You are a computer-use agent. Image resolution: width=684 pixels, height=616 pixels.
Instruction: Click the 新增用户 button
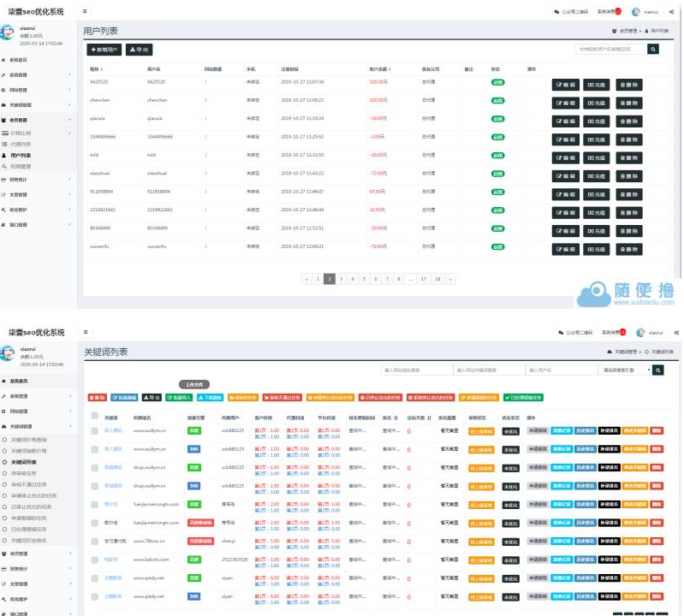coord(104,50)
